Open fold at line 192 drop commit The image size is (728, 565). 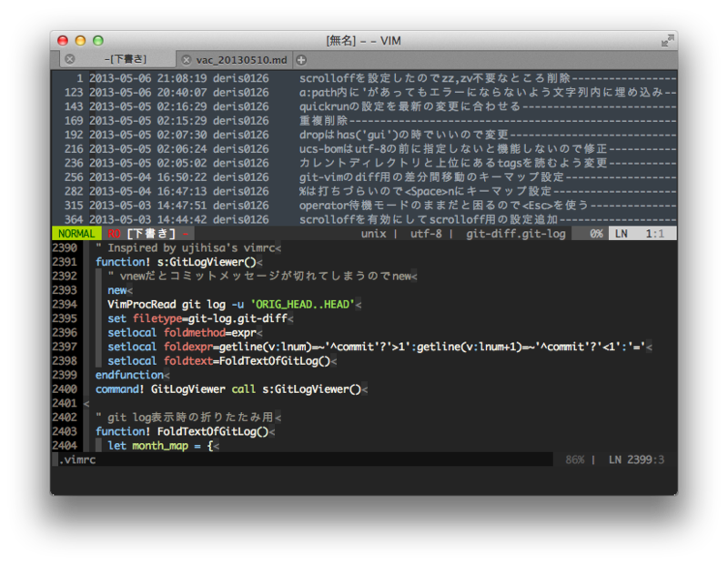(364, 135)
